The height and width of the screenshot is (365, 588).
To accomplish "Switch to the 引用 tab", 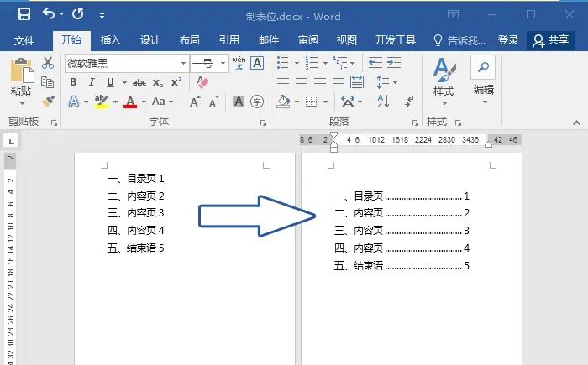I will [x=228, y=40].
